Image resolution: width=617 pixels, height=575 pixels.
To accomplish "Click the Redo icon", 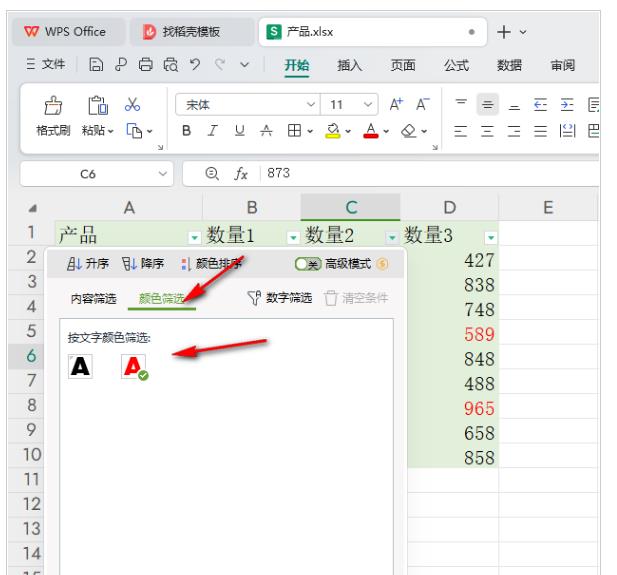I will coord(220,64).
